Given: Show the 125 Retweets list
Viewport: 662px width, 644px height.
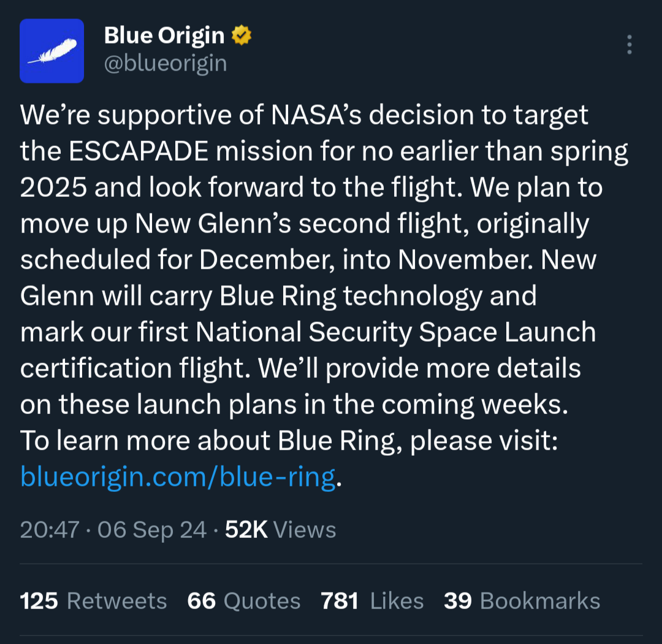Looking at the screenshot, I should point(93,600).
